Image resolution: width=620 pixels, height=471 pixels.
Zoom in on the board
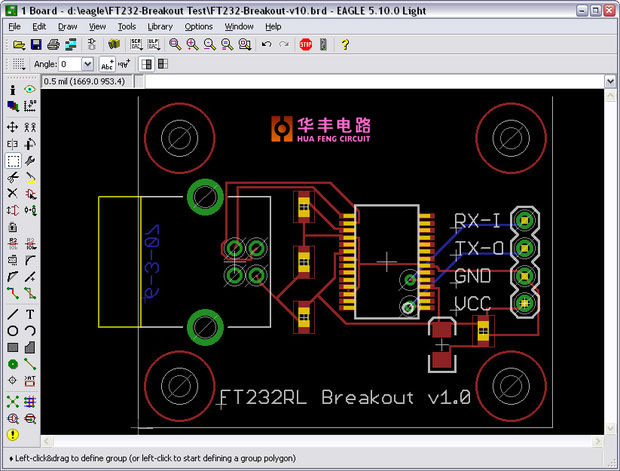192,44
